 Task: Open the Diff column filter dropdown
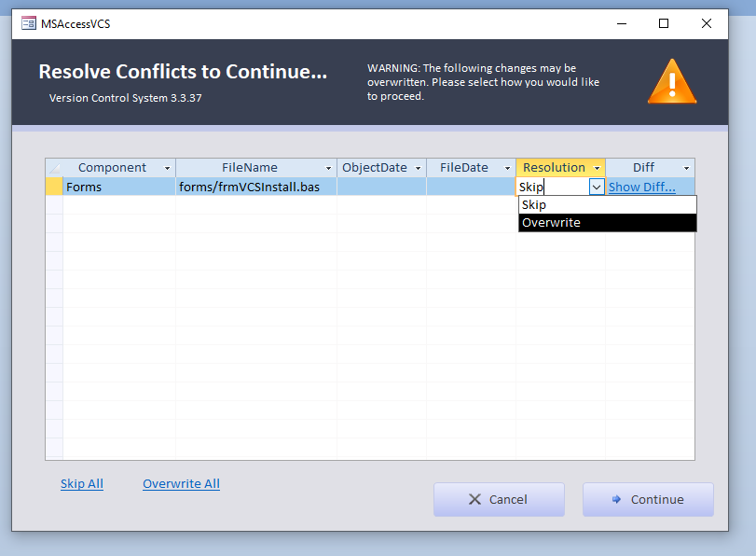[x=686, y=167]
